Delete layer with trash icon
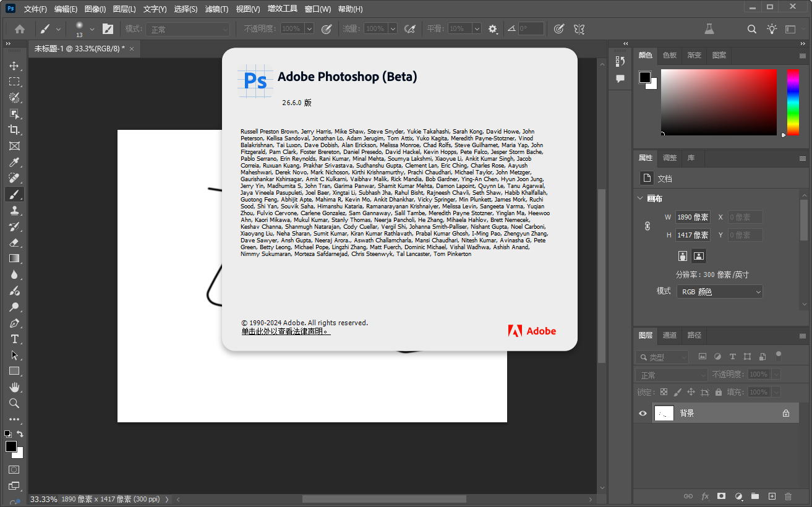812x507 pixels. point(788,496)
